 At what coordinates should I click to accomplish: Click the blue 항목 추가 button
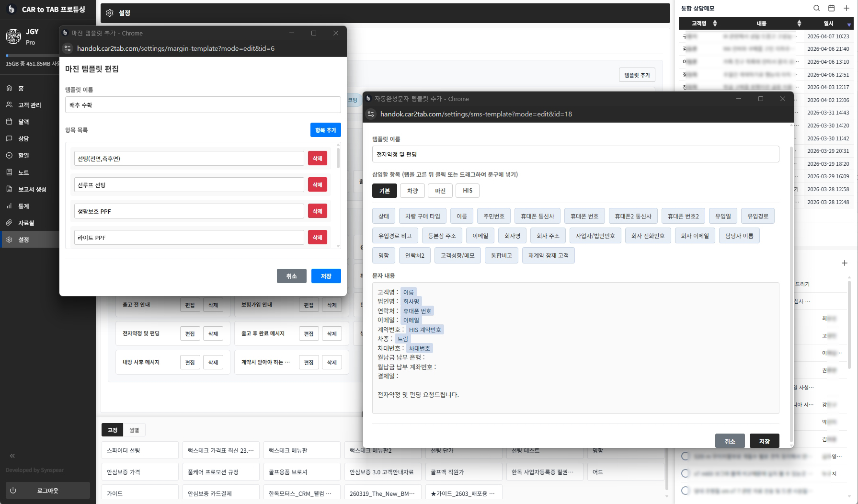(326, 130)
